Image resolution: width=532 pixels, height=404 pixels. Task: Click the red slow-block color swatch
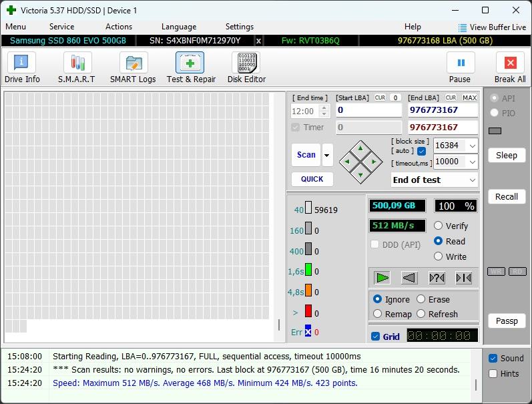308,311
